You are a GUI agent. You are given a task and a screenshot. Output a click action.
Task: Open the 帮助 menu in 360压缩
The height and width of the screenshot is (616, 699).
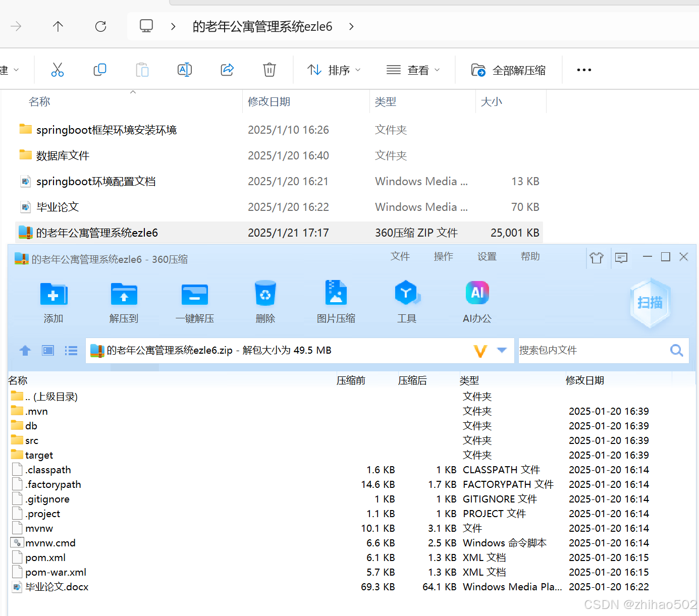[530, 256]
